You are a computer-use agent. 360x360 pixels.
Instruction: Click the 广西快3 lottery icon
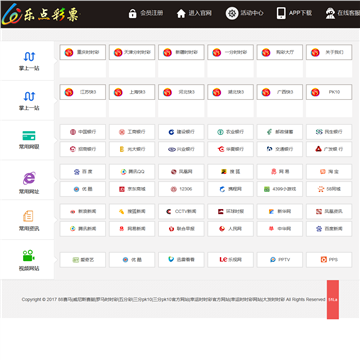(x=266, y=92)
